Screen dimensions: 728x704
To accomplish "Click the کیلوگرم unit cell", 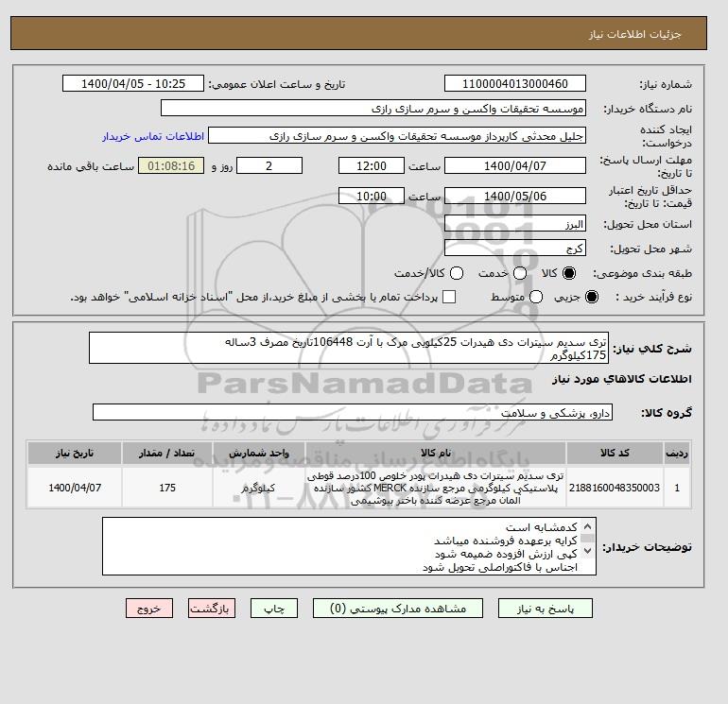I will point(259,488).
